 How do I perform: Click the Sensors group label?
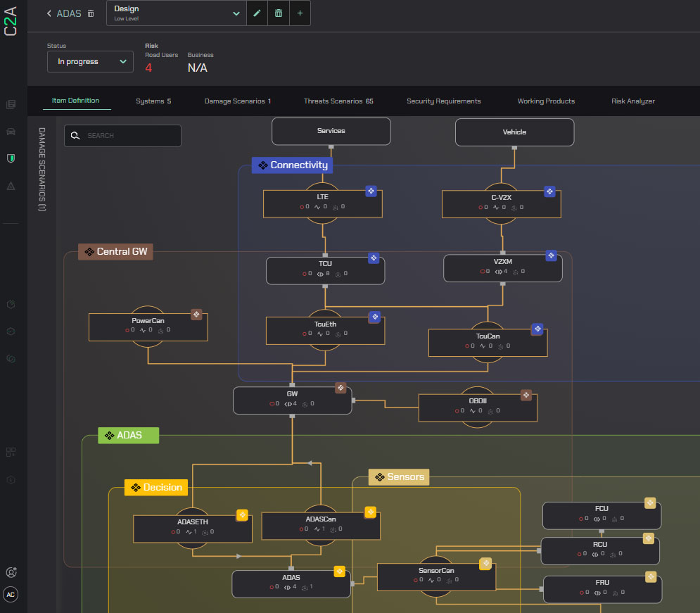399,477
